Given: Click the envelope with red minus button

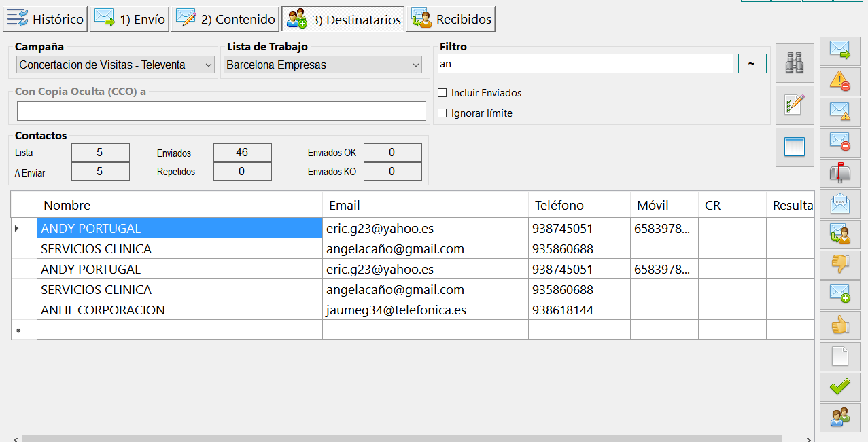Looking at the screenshot, I should click(841, 143).
